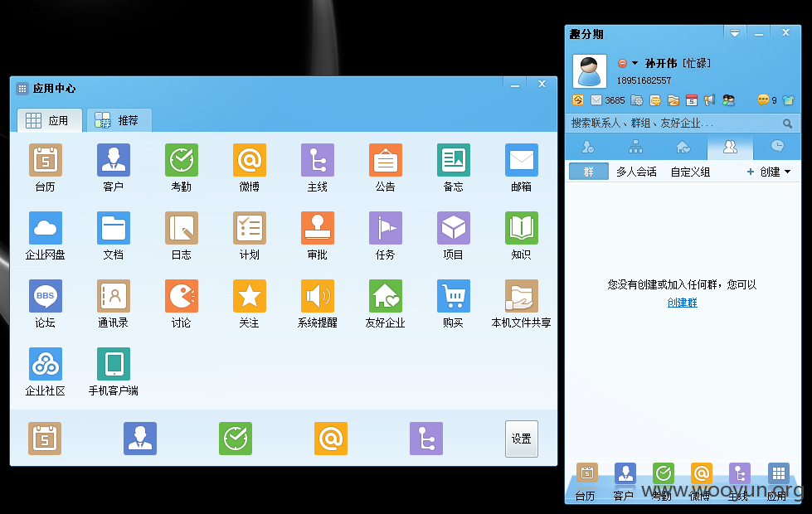The height and width of the screenshot is (514, 812).
Task: Open mail envelope icon showing 3685
Action: [x=596, y=100]
